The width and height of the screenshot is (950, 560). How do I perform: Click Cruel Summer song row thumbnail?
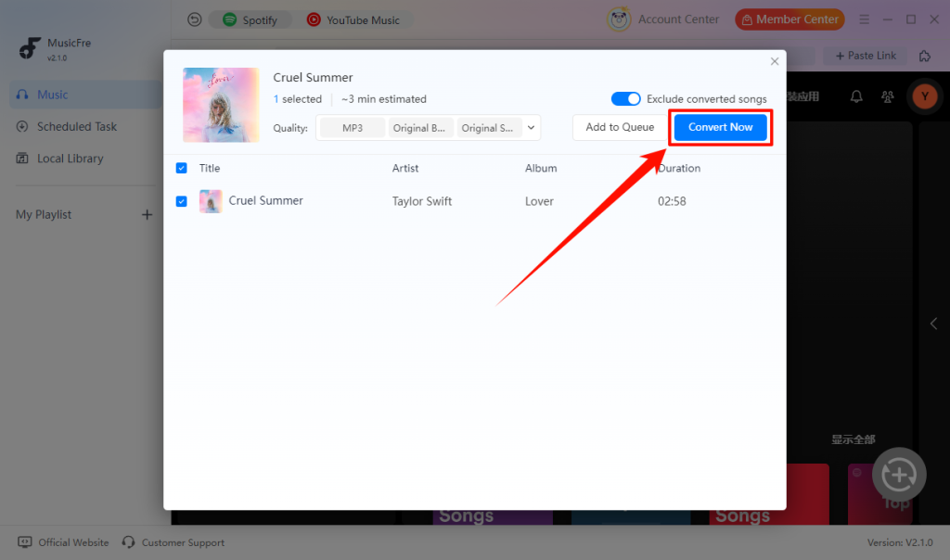click(x=211, y=201)
